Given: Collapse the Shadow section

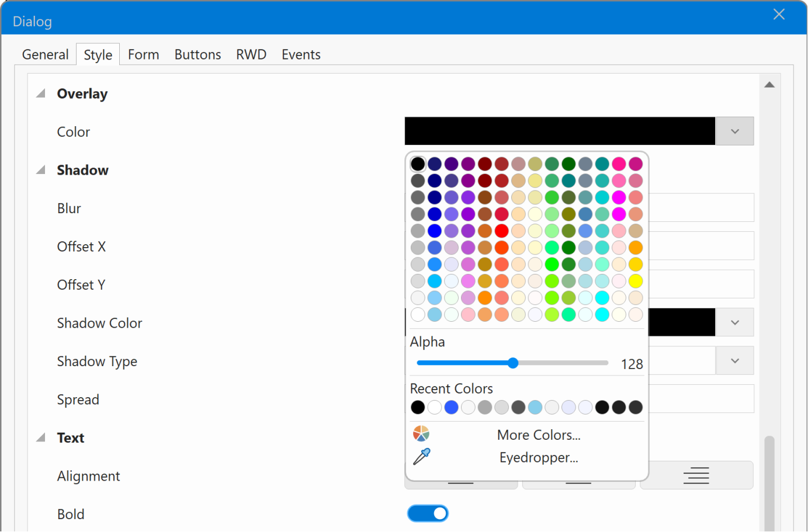Looking at the screenshot, I should [x=41, y=170].
